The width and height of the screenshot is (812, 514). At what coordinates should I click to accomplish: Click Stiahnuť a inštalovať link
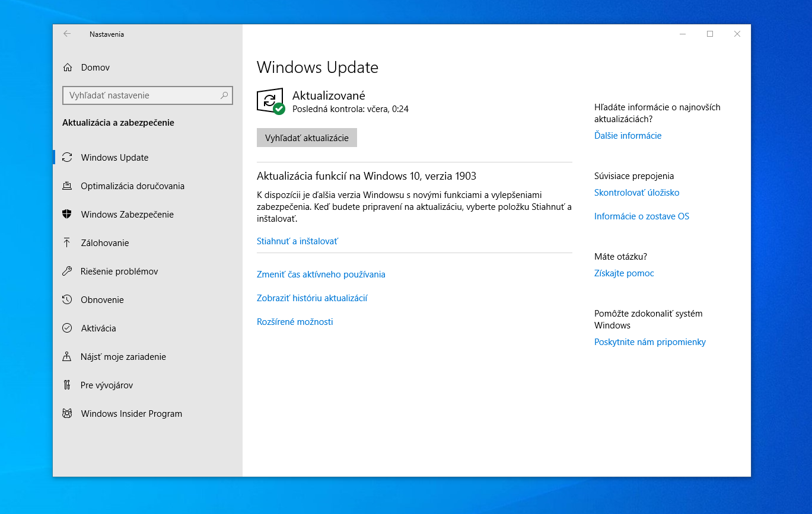pyautogui.click(x=297, y=241)
